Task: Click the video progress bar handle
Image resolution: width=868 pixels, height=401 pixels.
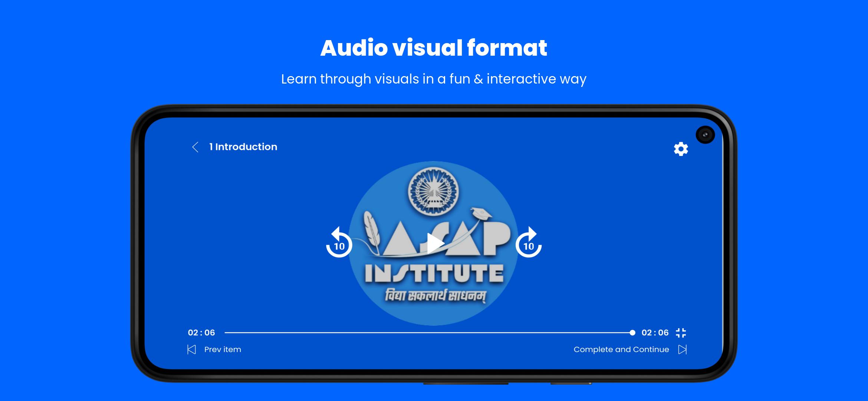Action: [632, 333]
